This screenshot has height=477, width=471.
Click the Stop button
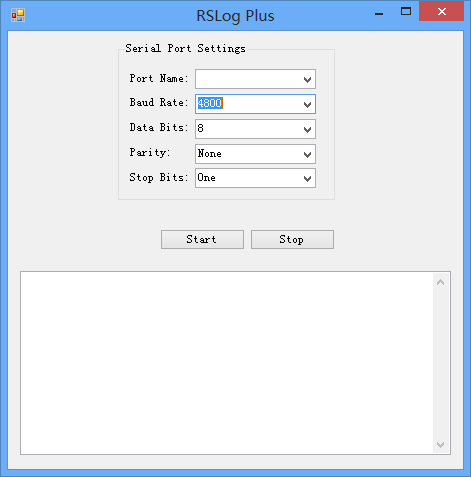pos(292,239)
